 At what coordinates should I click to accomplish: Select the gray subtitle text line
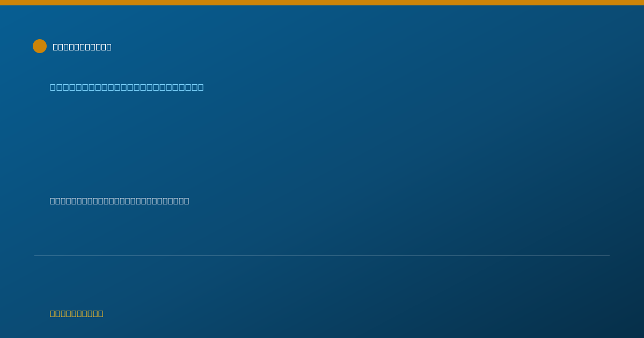(120, 201)
